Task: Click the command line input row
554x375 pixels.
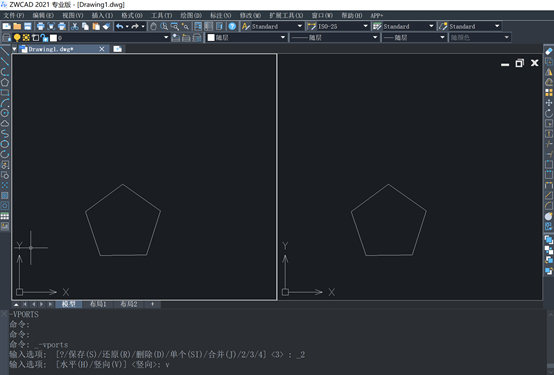Action: pos(278,364)
